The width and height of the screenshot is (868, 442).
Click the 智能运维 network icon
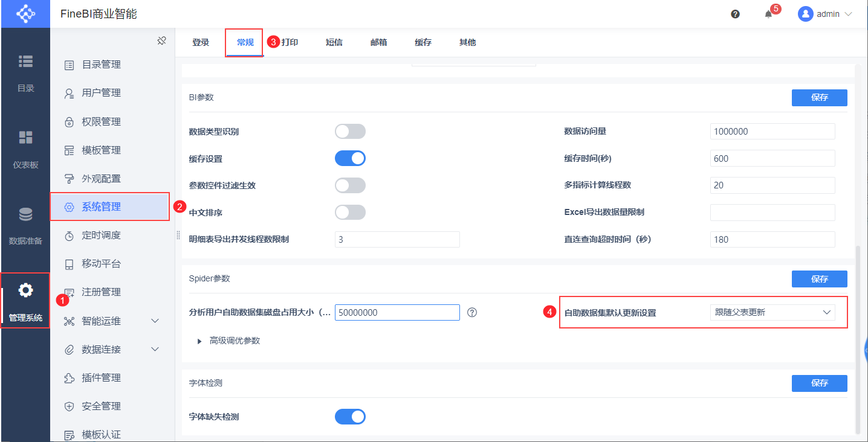click(x=70, y=321)
